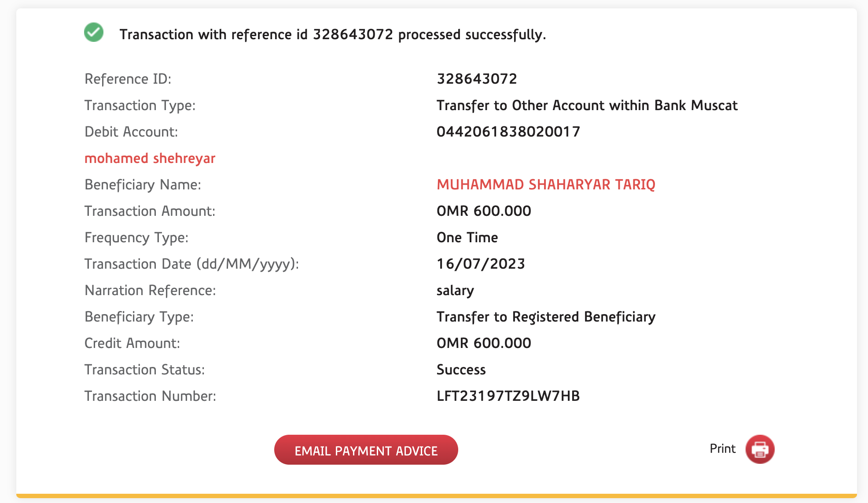The image size is (868, 503).
Task: Click the transaction number LFT23197TZ9LW7HB
Action: point(508,396)
